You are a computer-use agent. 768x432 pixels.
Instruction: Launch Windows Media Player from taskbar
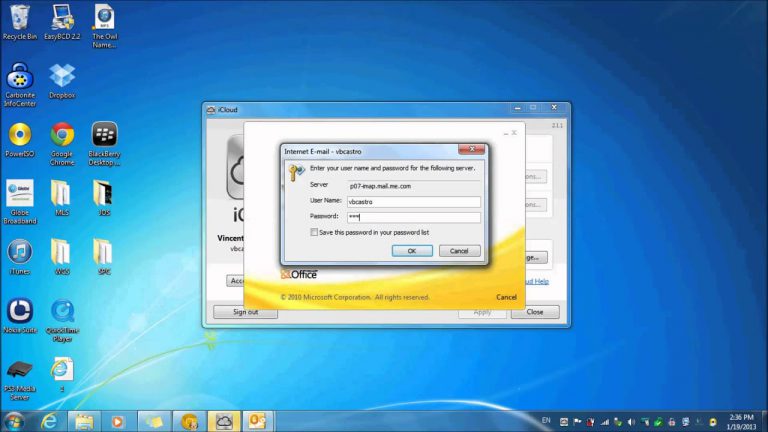118,421
